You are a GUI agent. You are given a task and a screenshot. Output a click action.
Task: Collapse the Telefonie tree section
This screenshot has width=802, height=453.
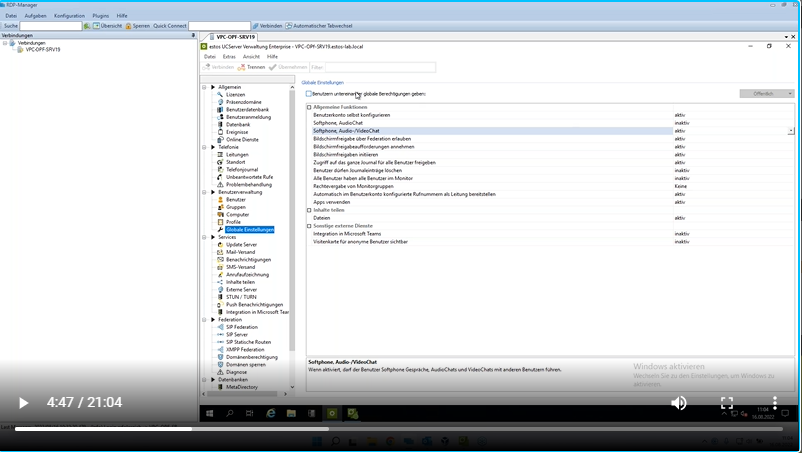[205, 147]
